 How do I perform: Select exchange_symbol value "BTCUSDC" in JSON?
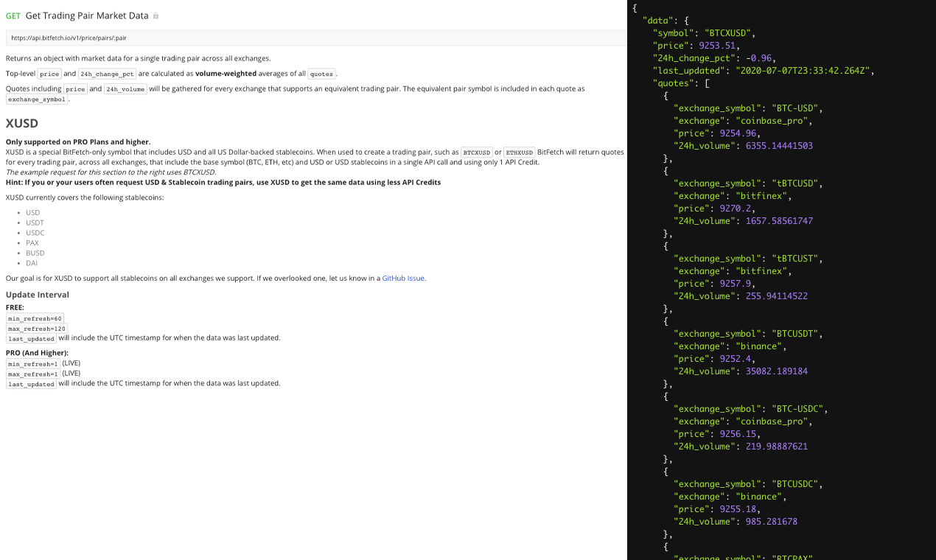[794, 484]
